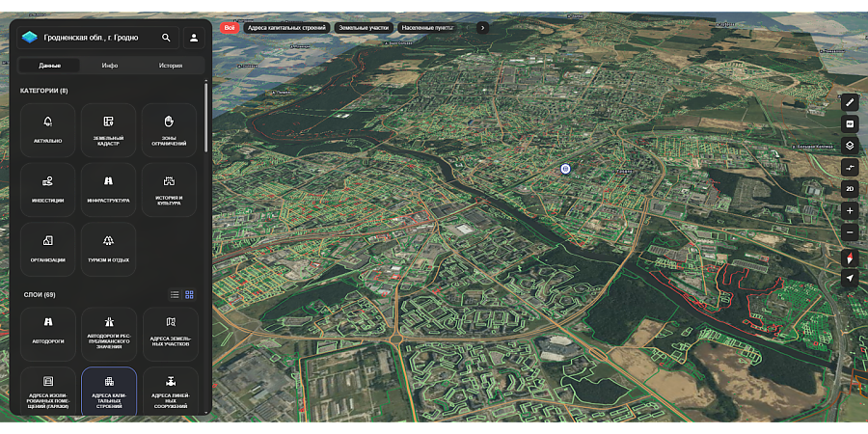Expand more filter chips with arrow
Screen dimensions: 868x434
click(482, 28)
